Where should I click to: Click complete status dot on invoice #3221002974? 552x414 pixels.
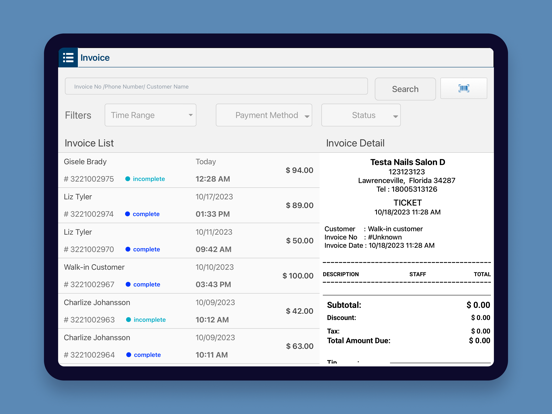127,214
